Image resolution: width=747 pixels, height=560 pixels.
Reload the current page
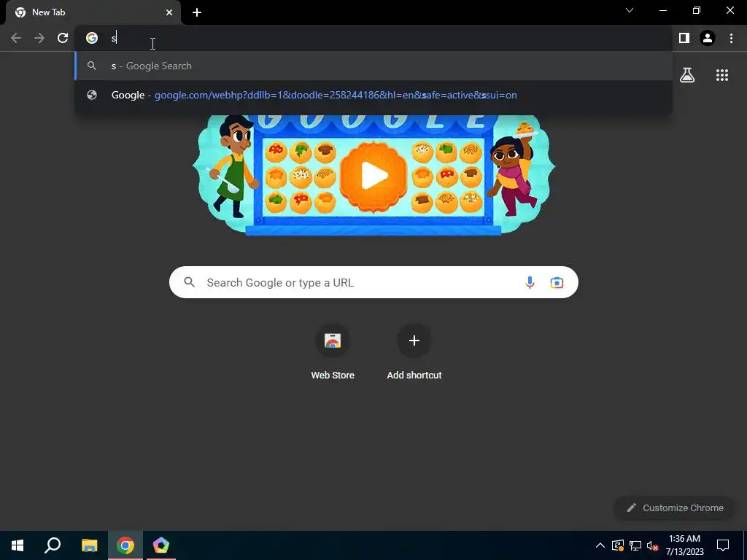63,38
